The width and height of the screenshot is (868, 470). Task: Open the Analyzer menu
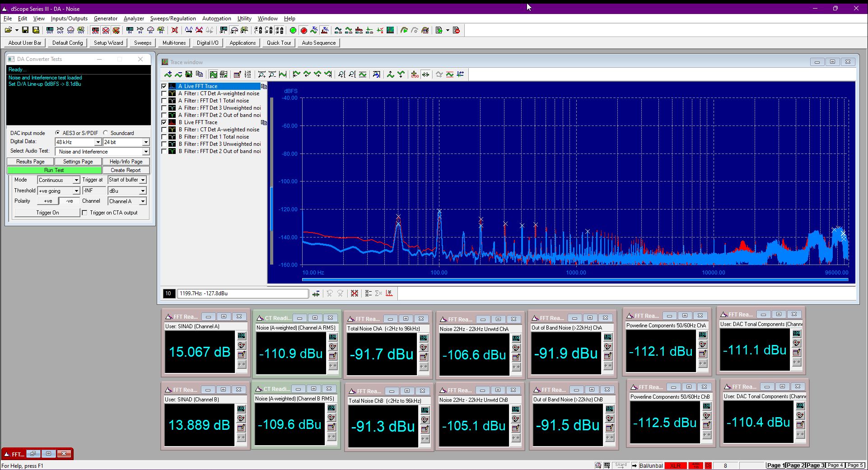(x=134, y=19)
